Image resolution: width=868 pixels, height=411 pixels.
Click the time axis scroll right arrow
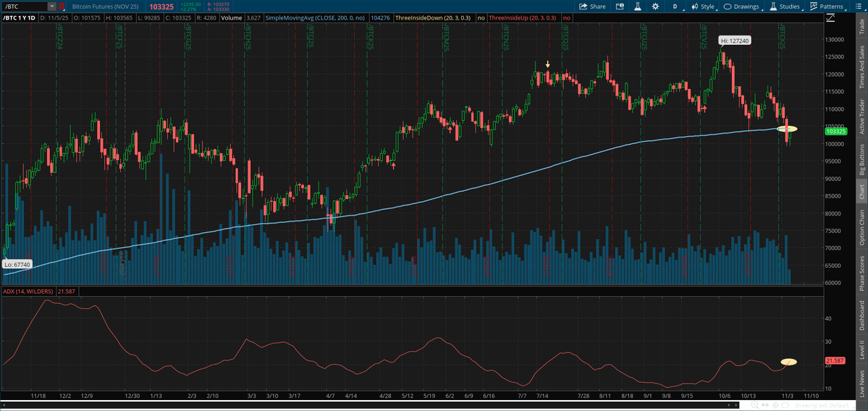click(736, 406)
